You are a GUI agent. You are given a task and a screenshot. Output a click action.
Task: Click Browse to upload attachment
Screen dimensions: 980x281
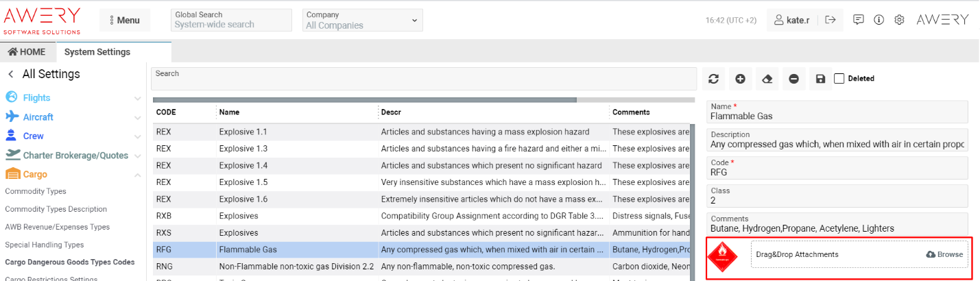click(x=944, y=254)
